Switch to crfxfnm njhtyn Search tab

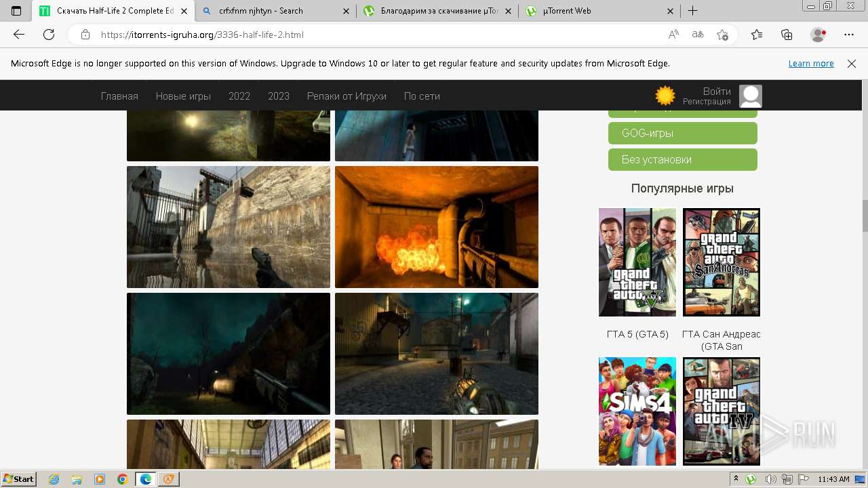275,11
